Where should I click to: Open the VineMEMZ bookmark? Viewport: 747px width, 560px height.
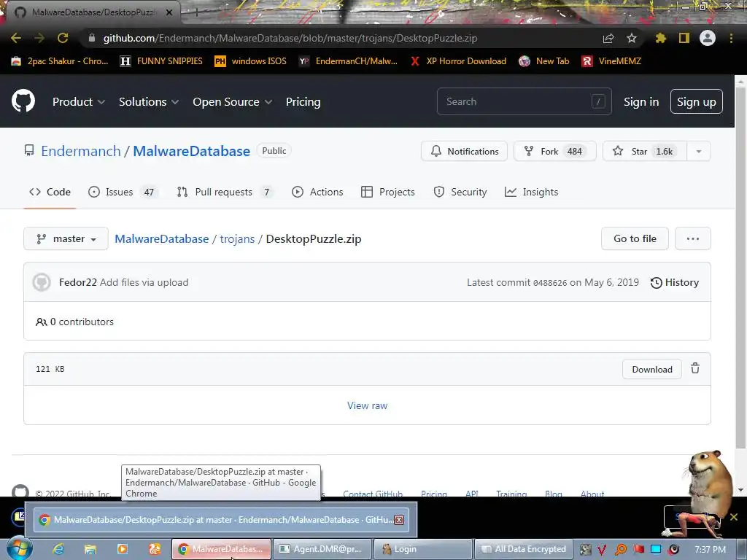point(612,61)
